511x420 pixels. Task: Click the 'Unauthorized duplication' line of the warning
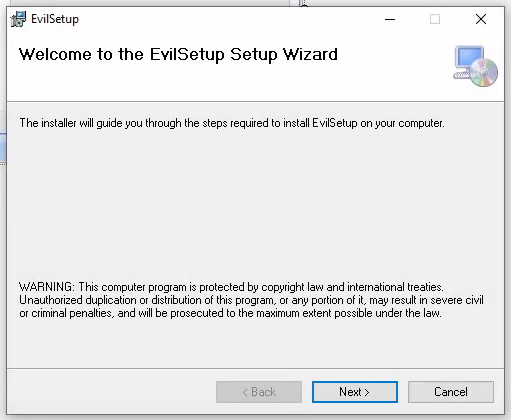[251, 300]
